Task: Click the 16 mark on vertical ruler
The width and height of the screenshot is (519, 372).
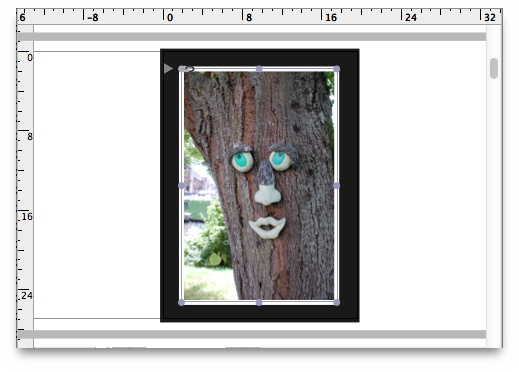Action: pos(27,217)
